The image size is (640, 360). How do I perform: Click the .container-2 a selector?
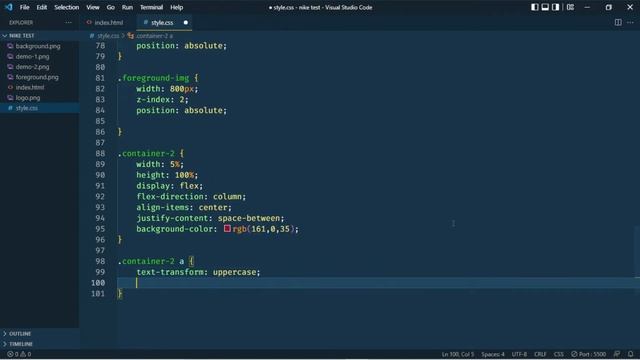coord(151,261)
